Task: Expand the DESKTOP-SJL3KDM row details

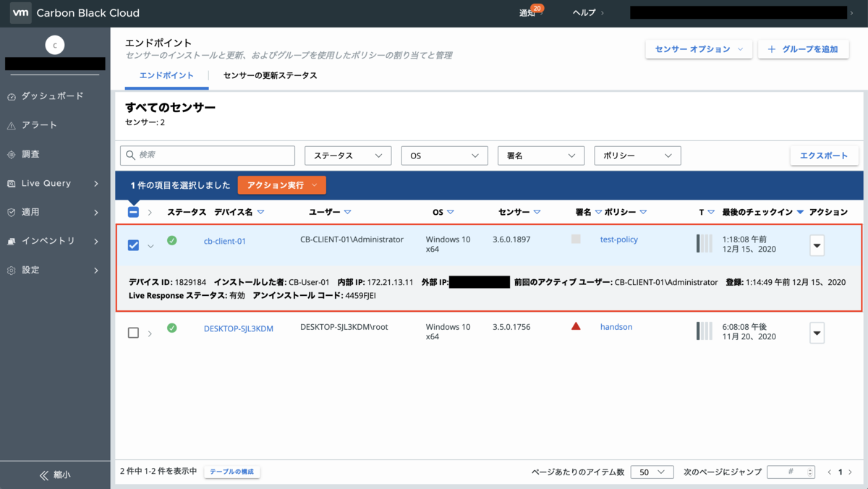Action: 150,333
